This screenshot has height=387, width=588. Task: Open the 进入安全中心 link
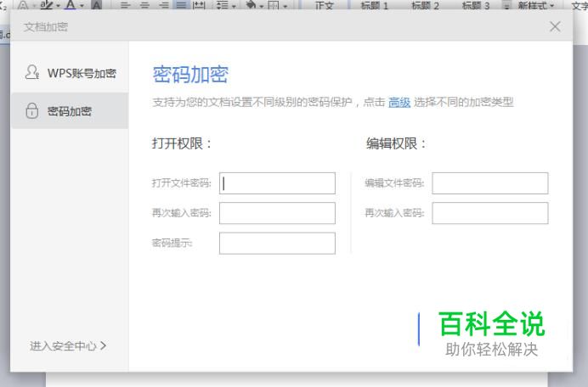tap(68, 345)
